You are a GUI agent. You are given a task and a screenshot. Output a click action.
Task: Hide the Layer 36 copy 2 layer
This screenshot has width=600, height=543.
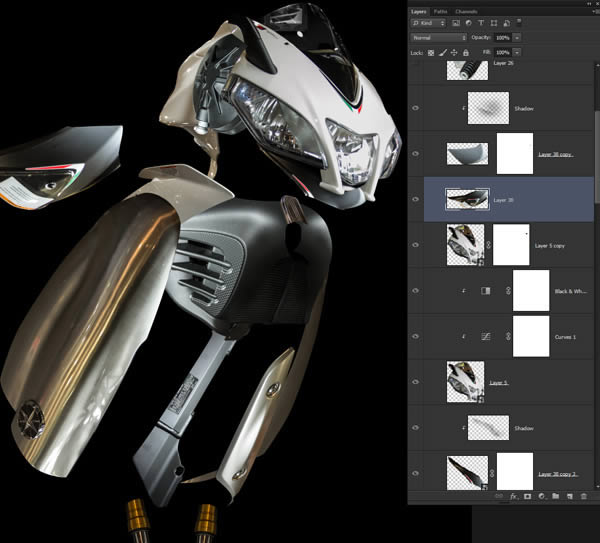point(416,473)
